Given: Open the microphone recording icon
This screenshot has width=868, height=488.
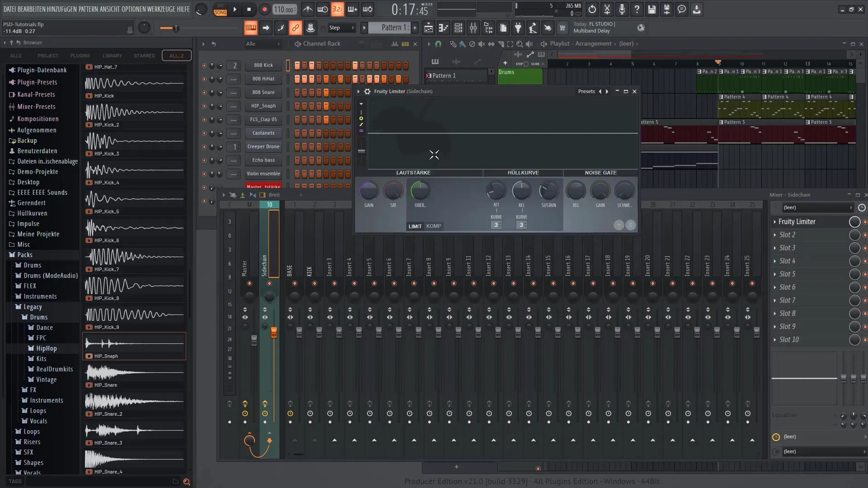Looking at the screenshot, I should tap(622, 9).
